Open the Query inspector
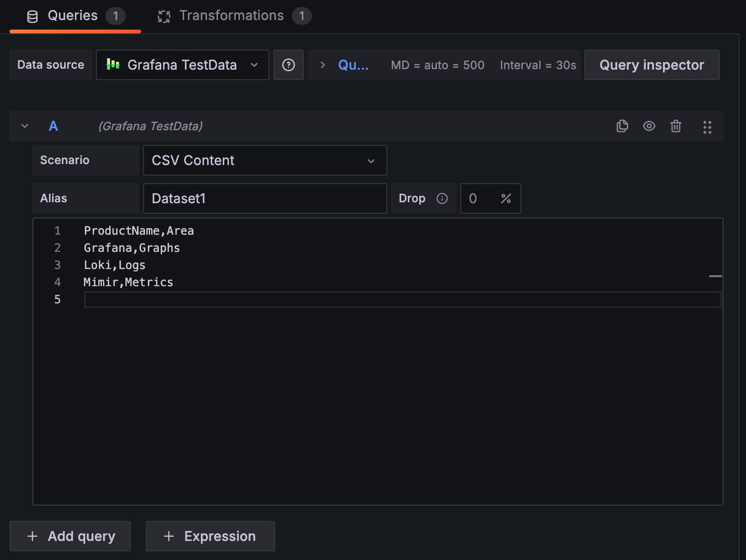 [652, 65]
